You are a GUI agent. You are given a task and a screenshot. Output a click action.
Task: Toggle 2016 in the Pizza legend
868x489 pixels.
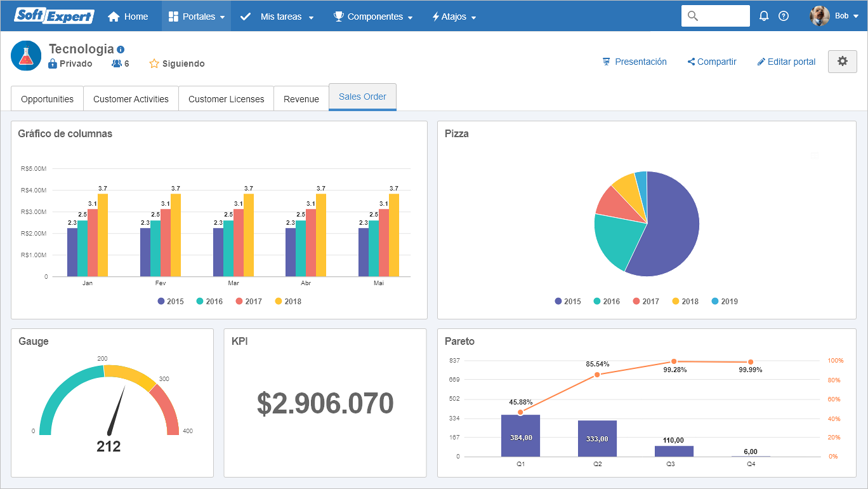click(x=607, y=302)
